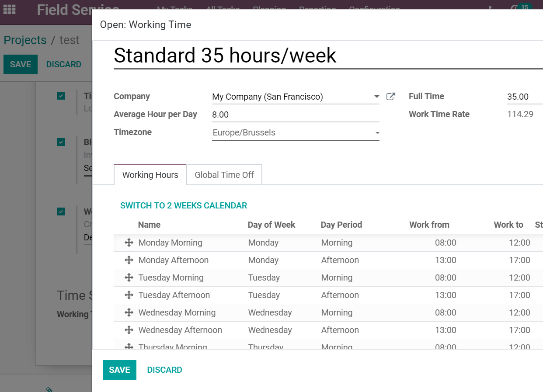Open the apps grid menu icon
543x392 pixels.
(9, 9)
